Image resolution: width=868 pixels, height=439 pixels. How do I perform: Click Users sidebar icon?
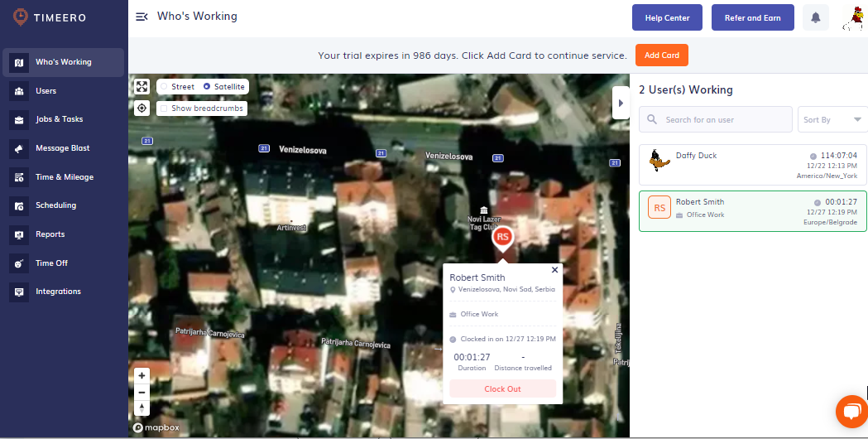coord(19,91)
